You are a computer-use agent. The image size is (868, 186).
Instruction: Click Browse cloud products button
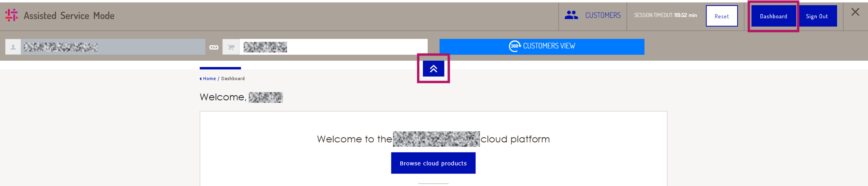(433, 163)
